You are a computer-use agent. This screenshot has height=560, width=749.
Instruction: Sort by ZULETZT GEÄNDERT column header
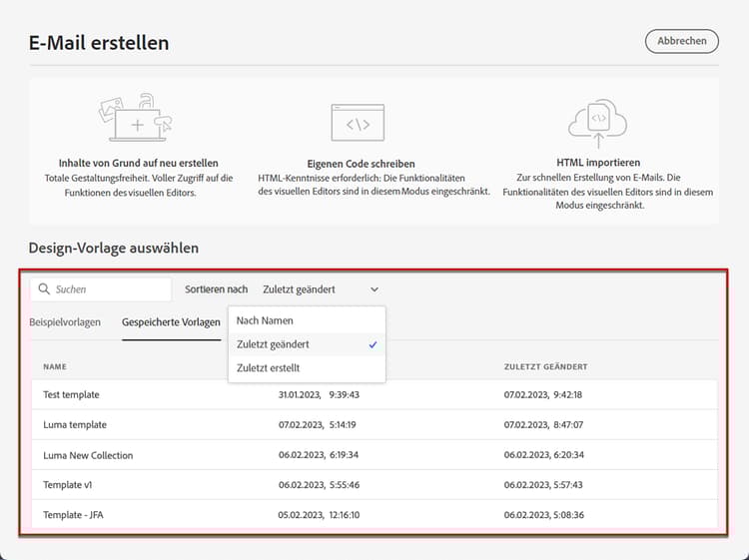545,366
